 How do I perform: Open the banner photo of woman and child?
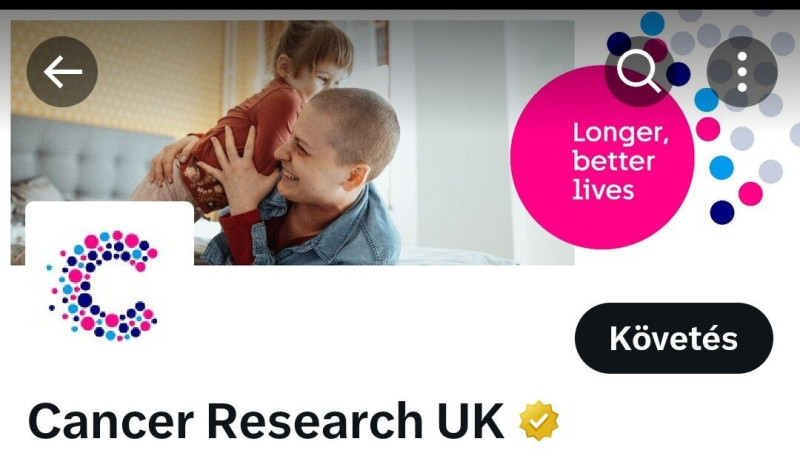point(292,142)
